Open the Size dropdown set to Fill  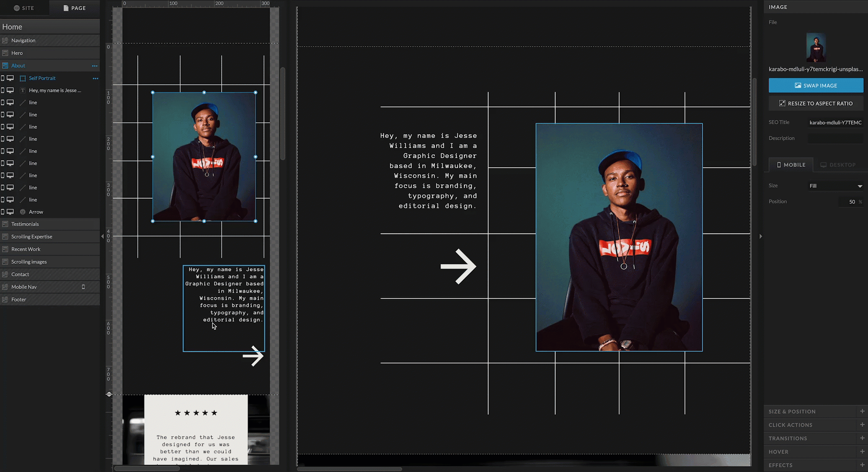(835, 186)
